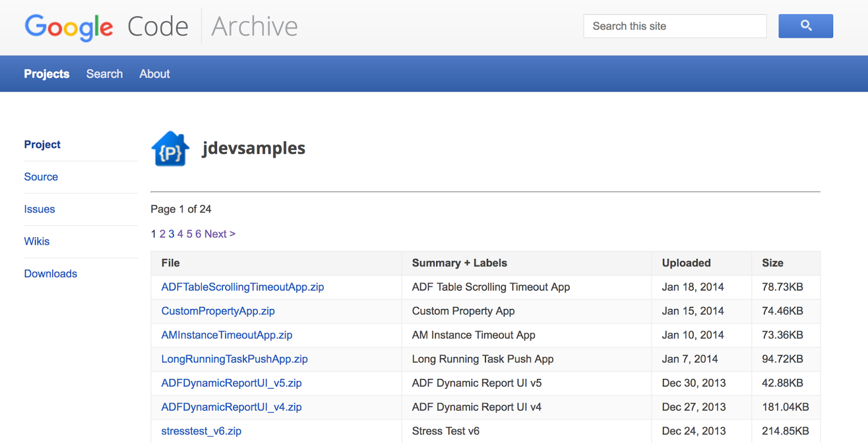Viewport: 868px width, 443px height.
Task: Open the Projects tab in navigation bar
Action: click(x=47, y=74)
